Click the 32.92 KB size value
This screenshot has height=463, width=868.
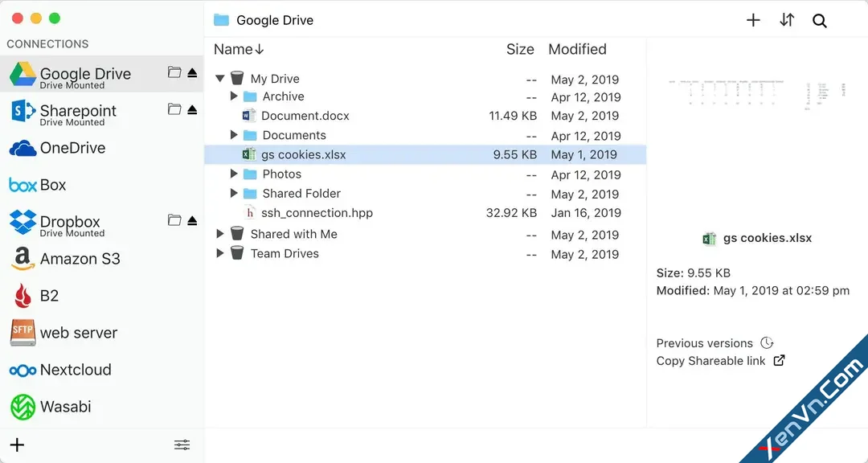point(511,213)
